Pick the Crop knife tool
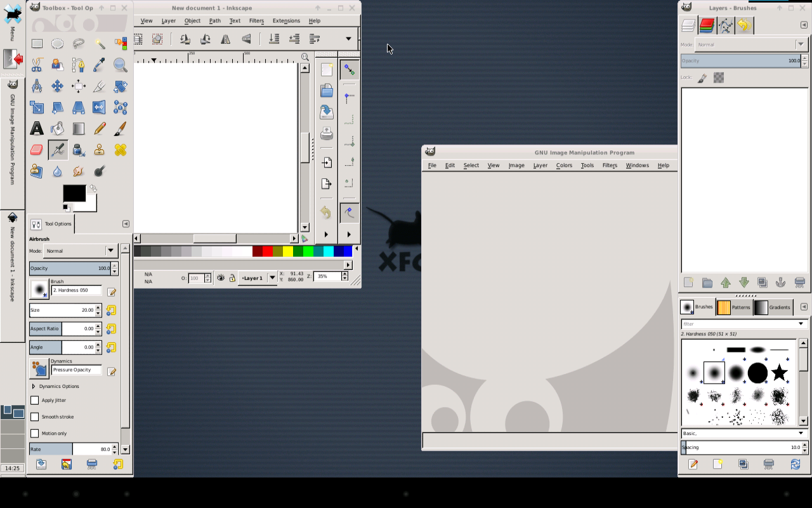 pos(100,86)
